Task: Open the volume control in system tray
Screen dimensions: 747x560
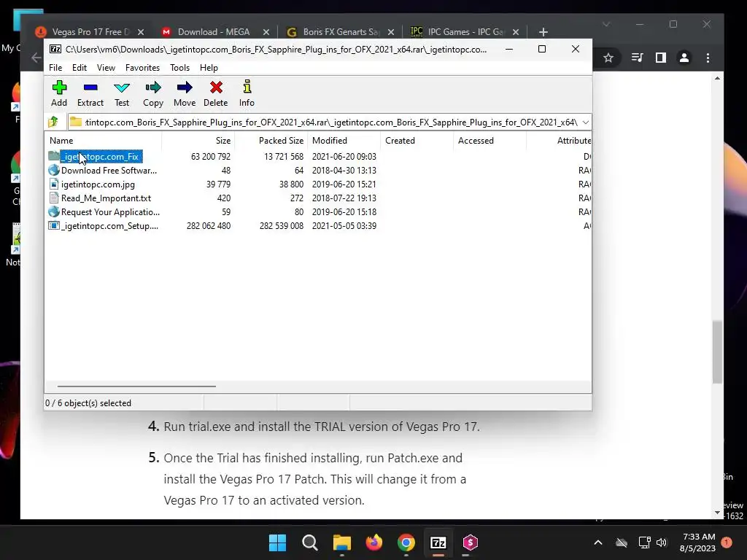Action: [661, 542]
